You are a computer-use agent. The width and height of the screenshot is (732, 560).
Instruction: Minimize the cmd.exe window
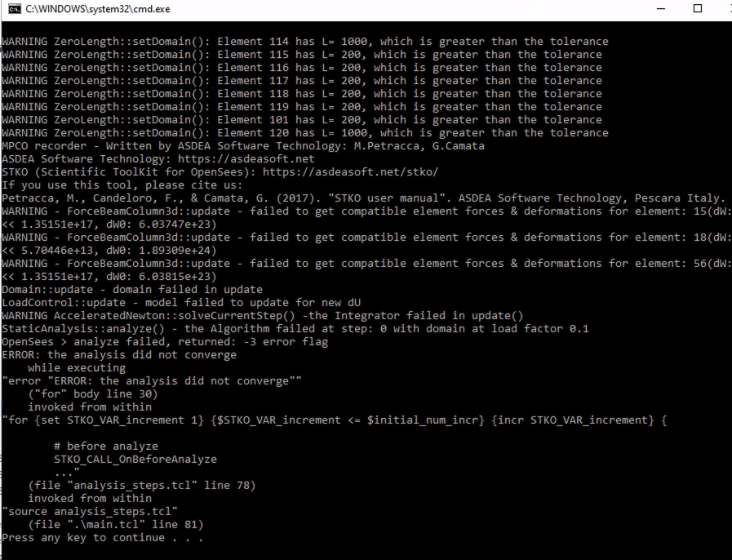(660, 9)
